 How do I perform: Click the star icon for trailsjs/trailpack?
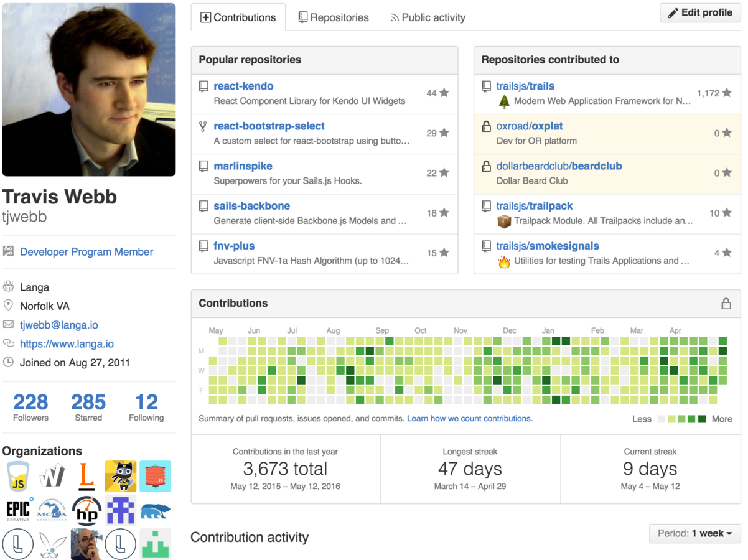[x=727, y=212]
